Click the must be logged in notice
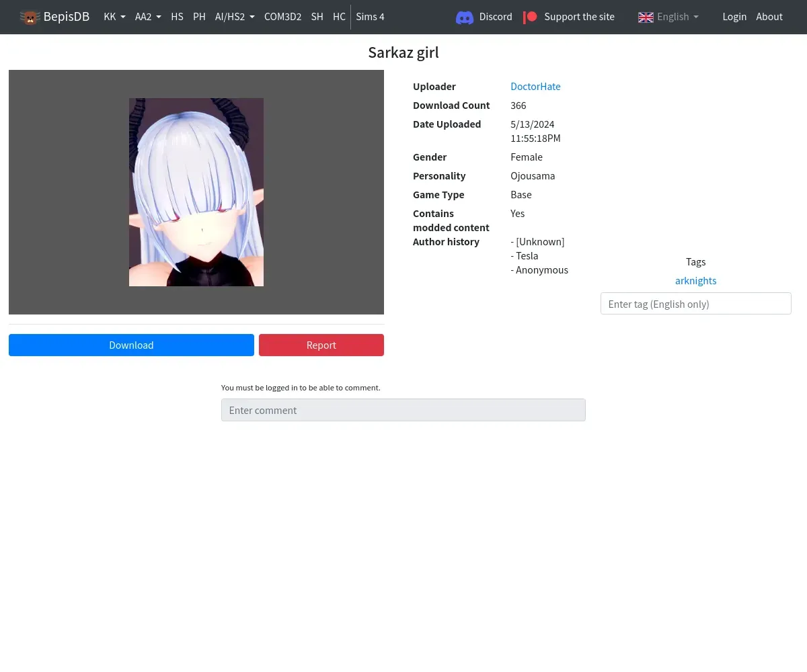This screenshot has width=807, height=672. [301, 387]
